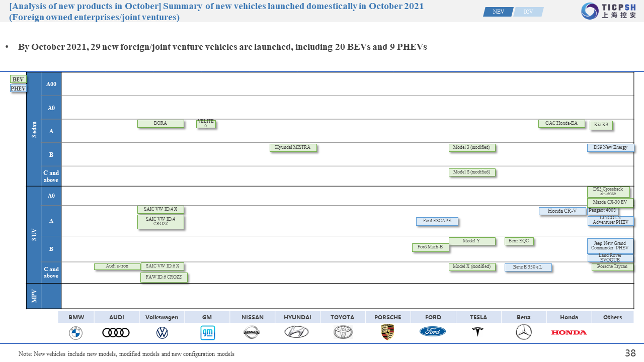The width and height of the screenshot is (644, 362).
Task: Select the Hyundai MISTRA label
Action: click(x=293, y=148)
